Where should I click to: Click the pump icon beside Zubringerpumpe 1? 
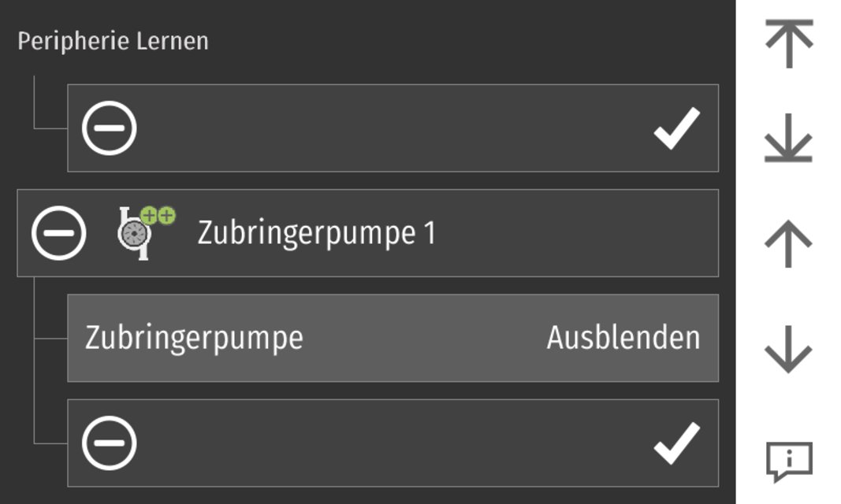[136, 235]
